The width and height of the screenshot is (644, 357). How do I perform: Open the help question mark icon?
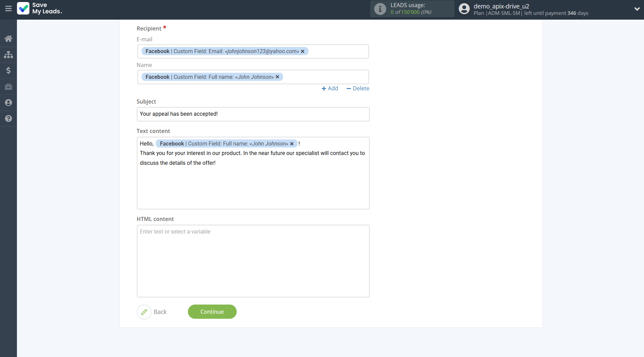point(8,118)
